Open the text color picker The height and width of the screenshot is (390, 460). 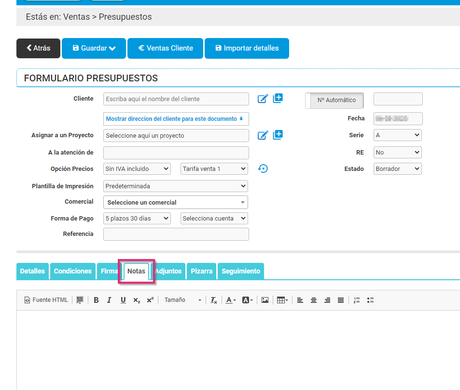pos(230,300)
